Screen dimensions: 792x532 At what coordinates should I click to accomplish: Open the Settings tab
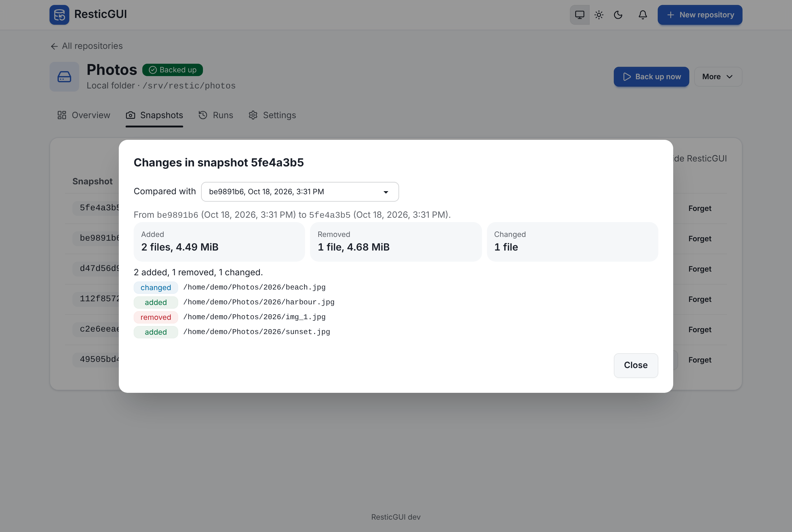272,115
